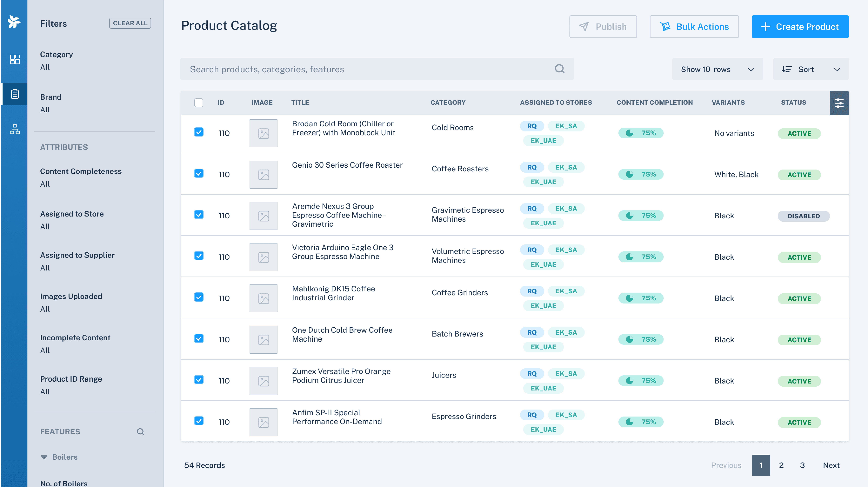Toggle the select-all header checkbox
The height and width of the screenshot is (487, 868).
pos(198,103)
